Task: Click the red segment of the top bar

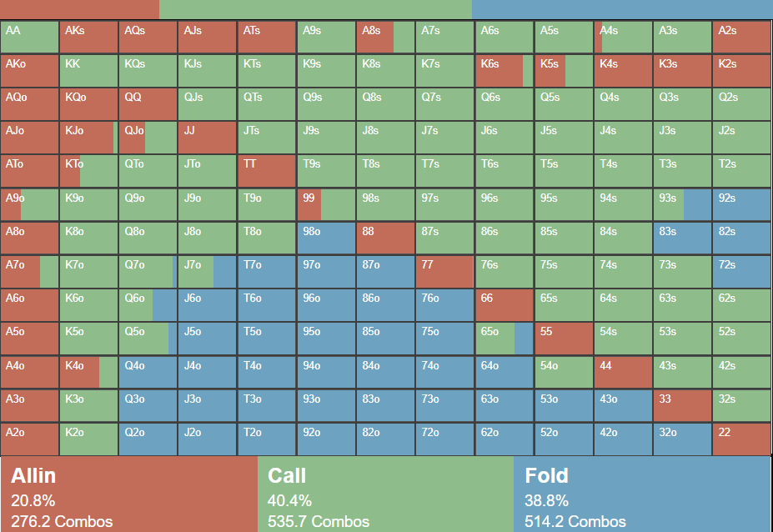Action: (x=79, y=9)
